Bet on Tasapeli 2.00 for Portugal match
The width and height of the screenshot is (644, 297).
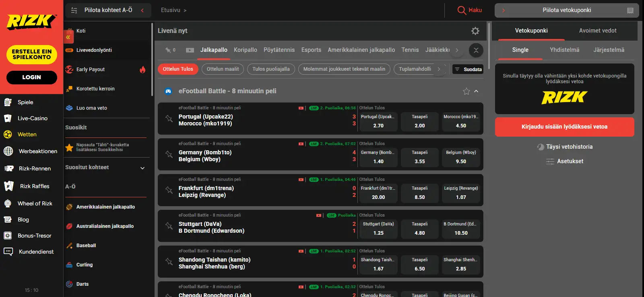pos(420,121)
